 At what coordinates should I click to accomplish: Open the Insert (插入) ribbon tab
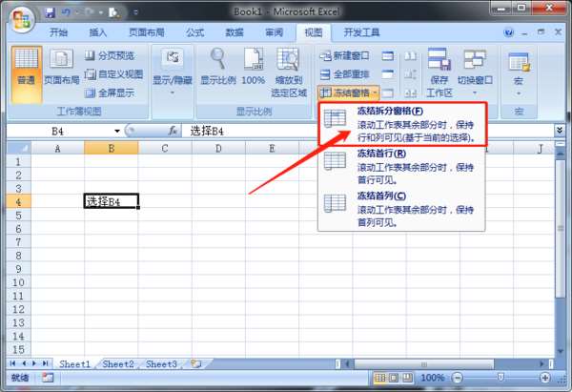[x=98, y=32]
